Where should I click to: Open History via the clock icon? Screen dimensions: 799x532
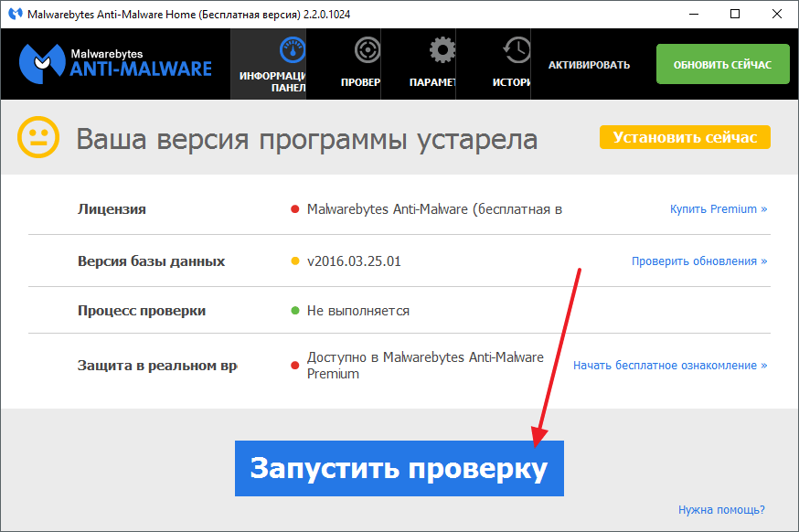pos(517,49)
